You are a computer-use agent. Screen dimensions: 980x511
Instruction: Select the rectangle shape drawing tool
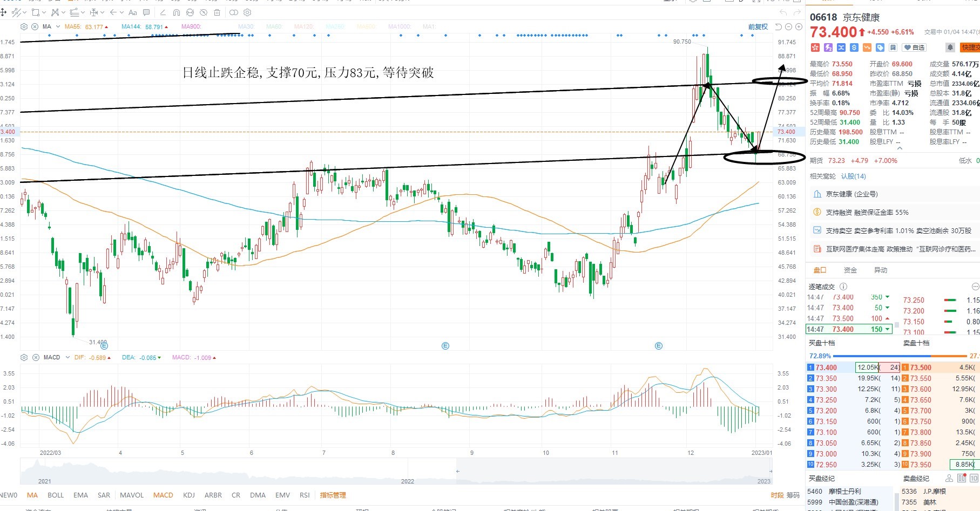(36, 12)
